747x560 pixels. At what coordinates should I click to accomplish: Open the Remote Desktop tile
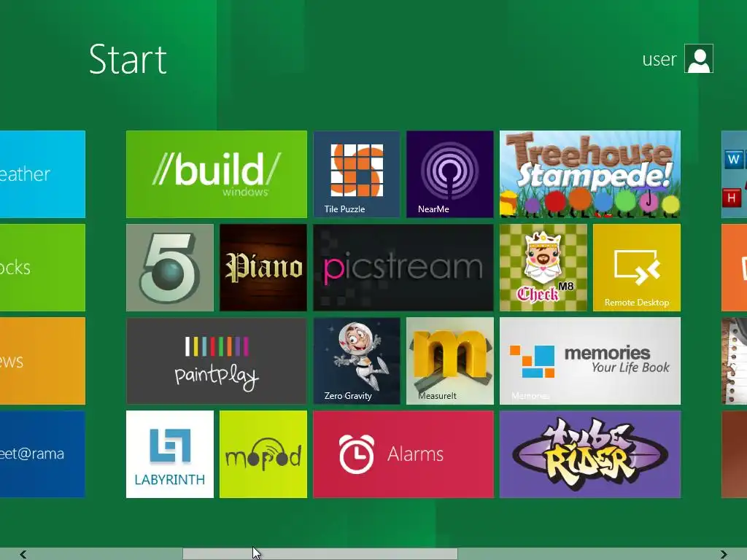636,267
